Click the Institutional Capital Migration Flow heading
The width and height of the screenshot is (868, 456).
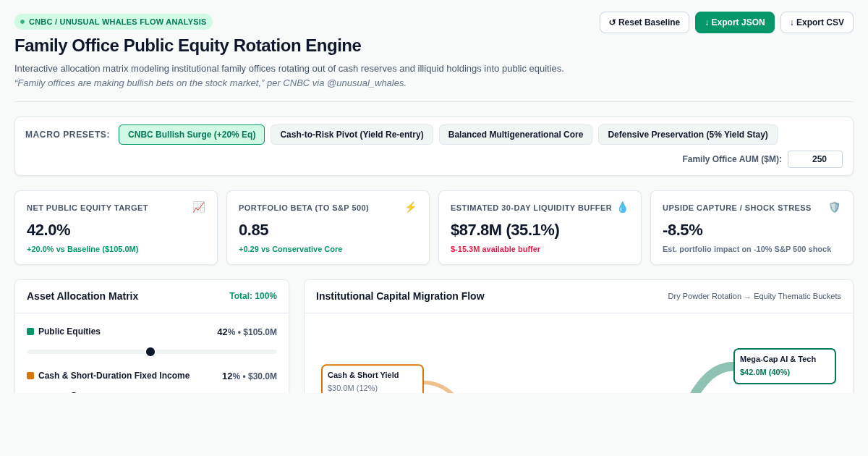point(400,296)
